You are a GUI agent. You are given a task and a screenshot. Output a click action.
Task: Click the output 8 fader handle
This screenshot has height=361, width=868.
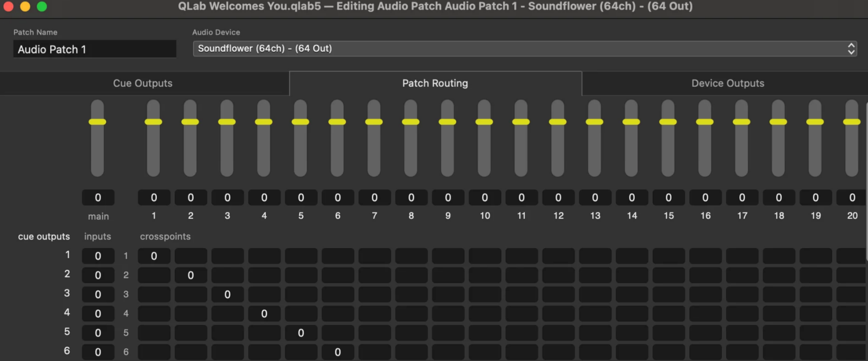pos(410,122)
